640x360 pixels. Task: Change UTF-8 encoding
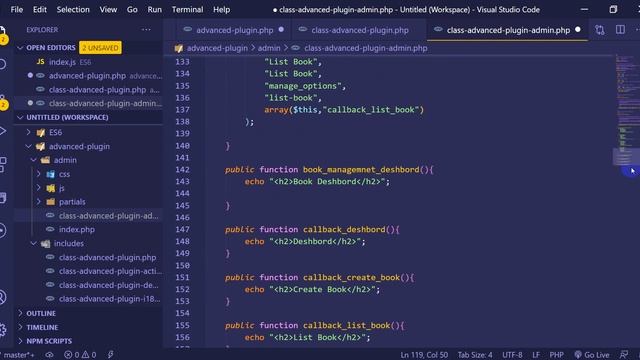coord(512,355)
